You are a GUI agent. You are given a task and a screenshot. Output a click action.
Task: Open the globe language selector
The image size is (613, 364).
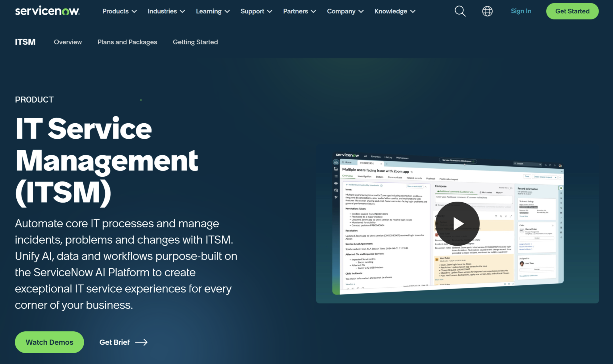pos(487,11)
